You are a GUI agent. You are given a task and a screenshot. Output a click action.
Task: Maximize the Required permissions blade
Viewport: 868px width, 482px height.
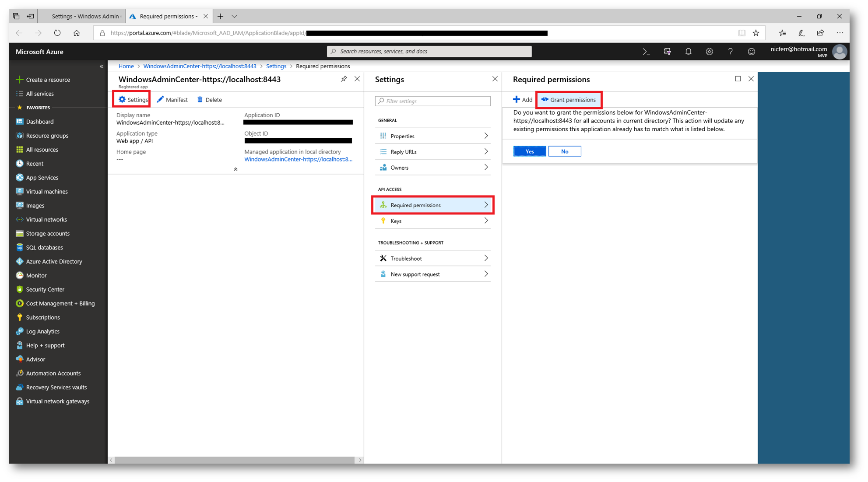738,79
